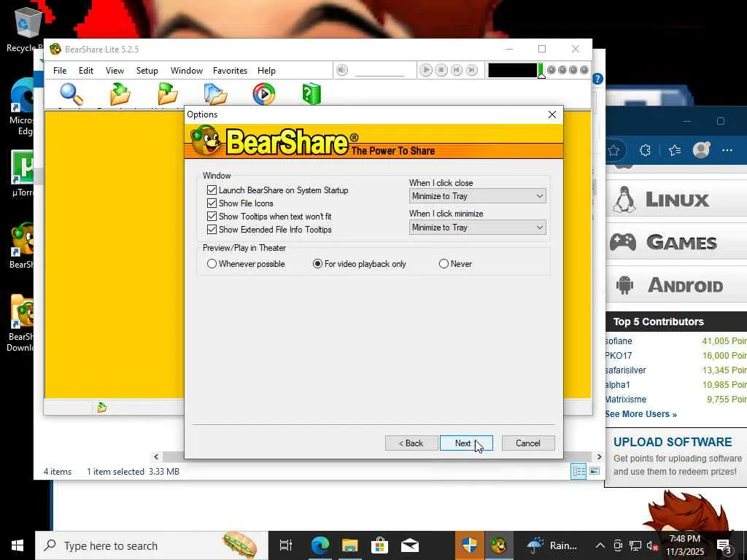Select the BearShare desktop shortcut icon

click(22, 246)
